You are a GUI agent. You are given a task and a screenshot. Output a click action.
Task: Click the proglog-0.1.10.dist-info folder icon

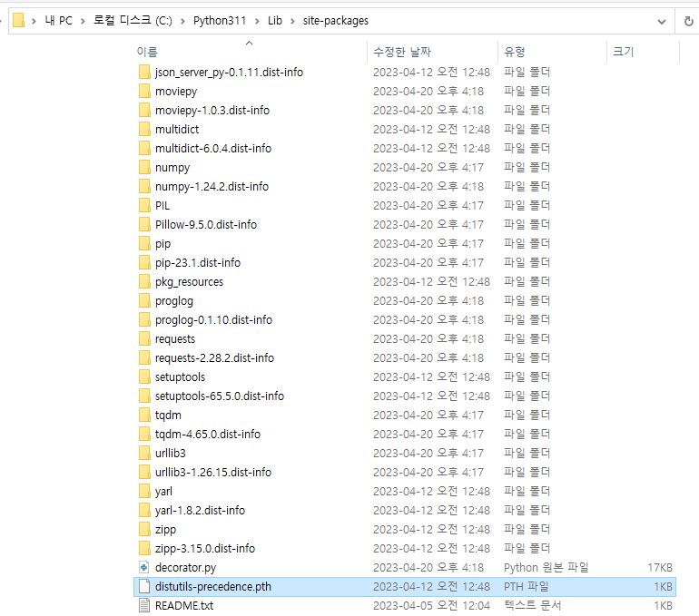coord(144,319)
